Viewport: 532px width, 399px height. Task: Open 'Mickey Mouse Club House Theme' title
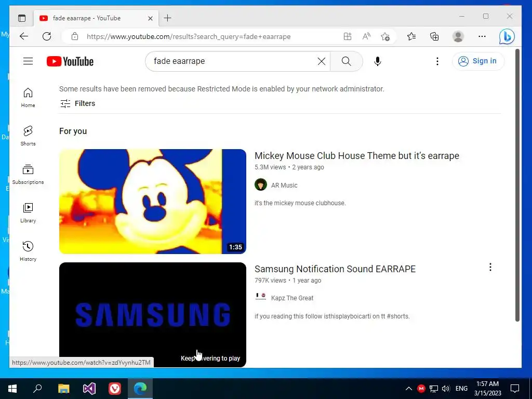[x=356, y=156]
